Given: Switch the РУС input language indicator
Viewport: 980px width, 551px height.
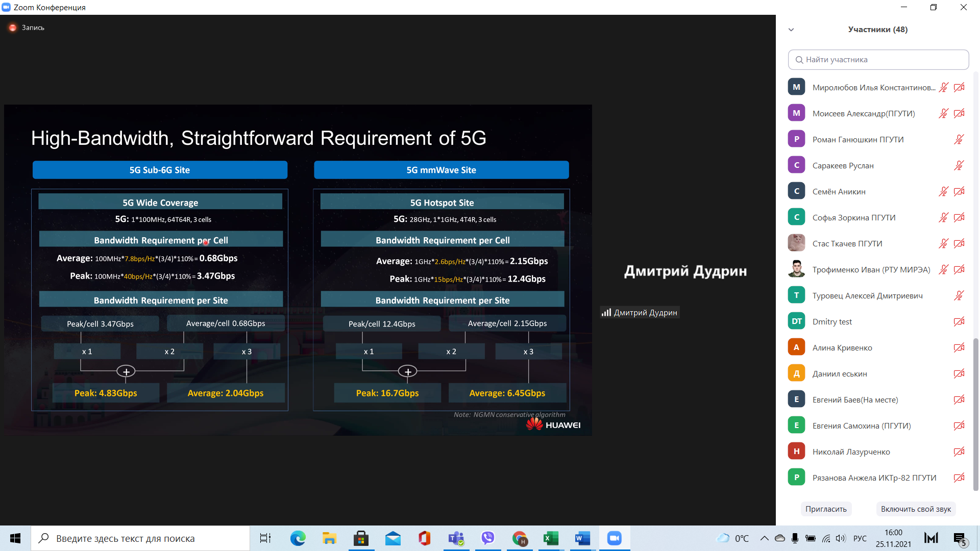Looking at the screenshot, I should tap(860, 538).
